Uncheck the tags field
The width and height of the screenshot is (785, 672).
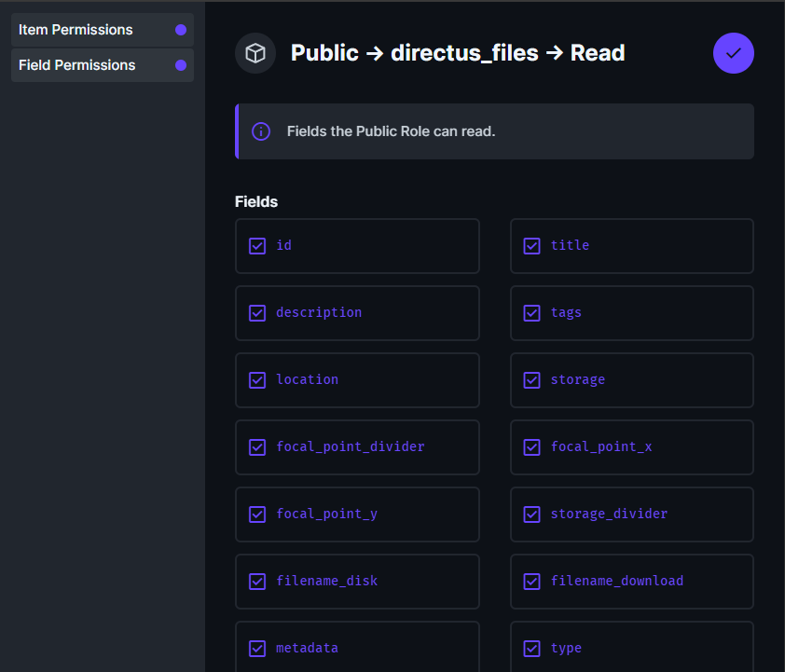531,313
